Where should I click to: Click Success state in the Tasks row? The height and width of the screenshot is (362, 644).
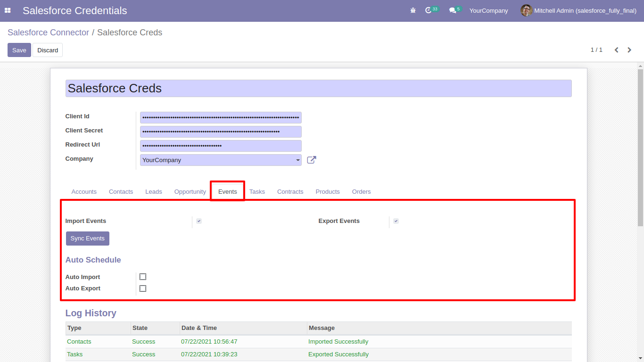(144, 354)
